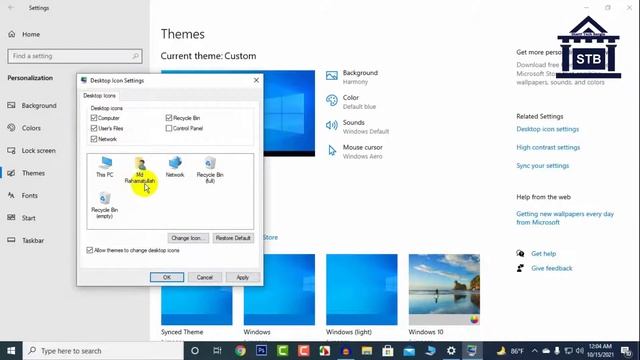Open Taskbar page in sidebar

pos(26,240)
